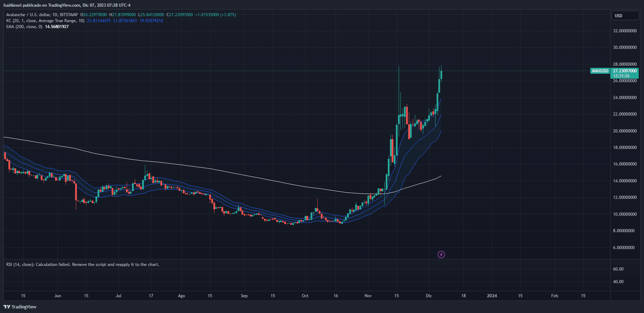Click the 2024 label on time axis

pos(492,296)
